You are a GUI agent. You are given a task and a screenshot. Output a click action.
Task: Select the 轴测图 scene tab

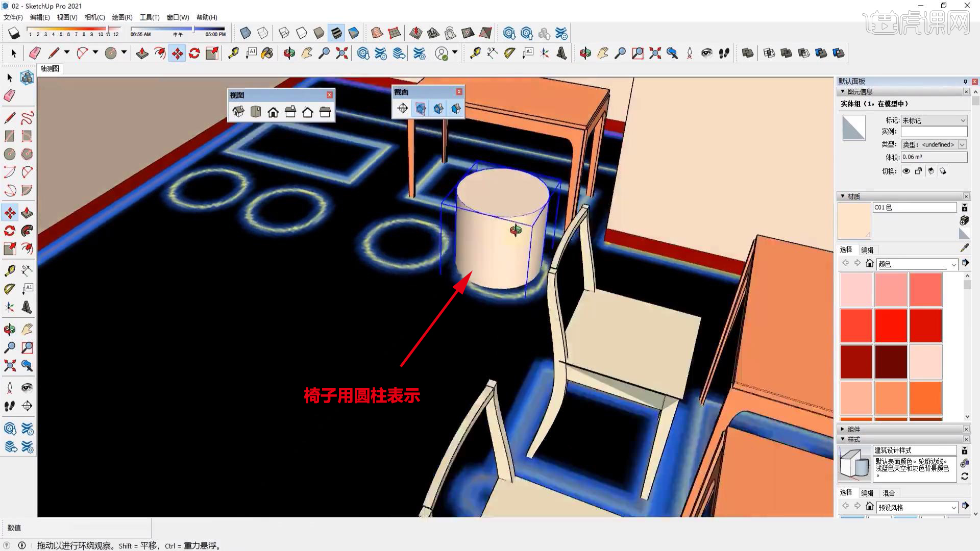50,68
